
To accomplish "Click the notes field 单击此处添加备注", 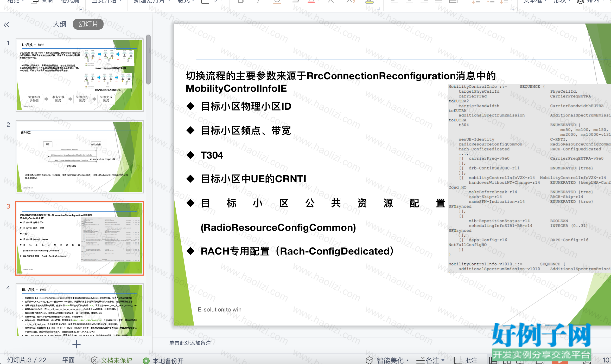I will (x=190, y=343).
